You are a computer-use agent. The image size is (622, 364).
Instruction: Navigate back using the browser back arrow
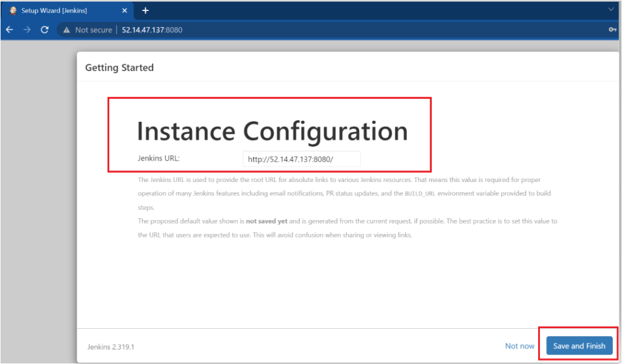[9, 29]
